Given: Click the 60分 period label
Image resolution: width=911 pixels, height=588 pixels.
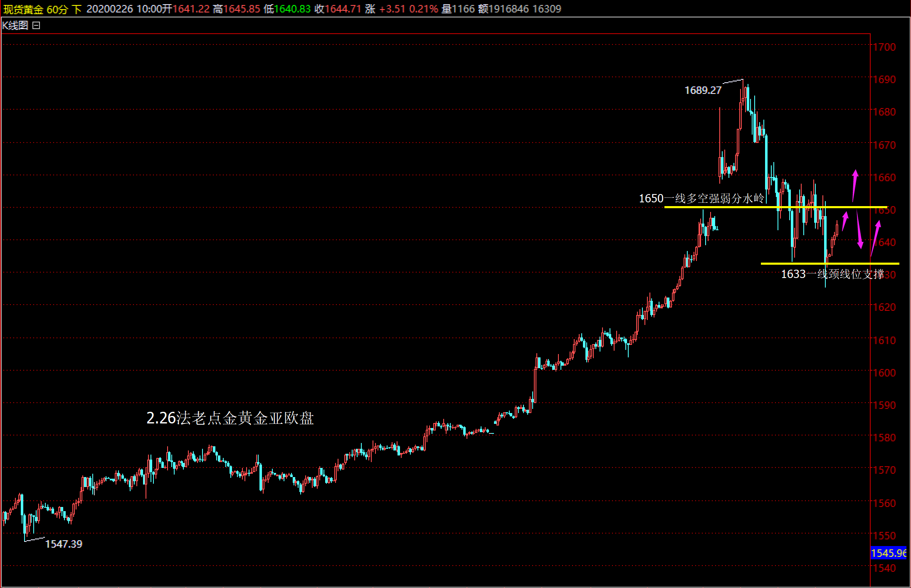Looking at the screenshot, I should 57,9.
